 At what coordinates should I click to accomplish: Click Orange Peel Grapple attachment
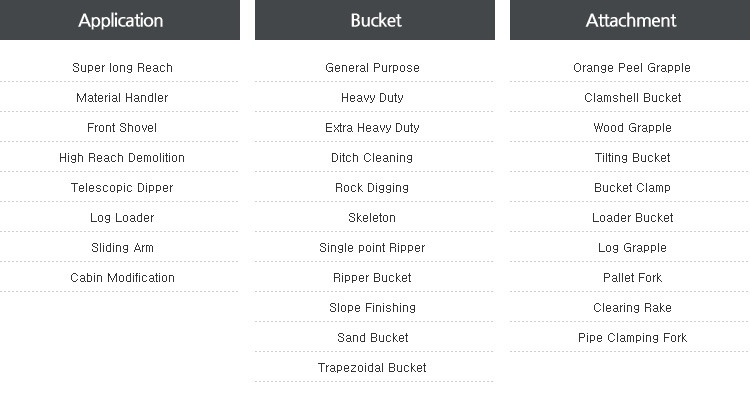(632, 67)
